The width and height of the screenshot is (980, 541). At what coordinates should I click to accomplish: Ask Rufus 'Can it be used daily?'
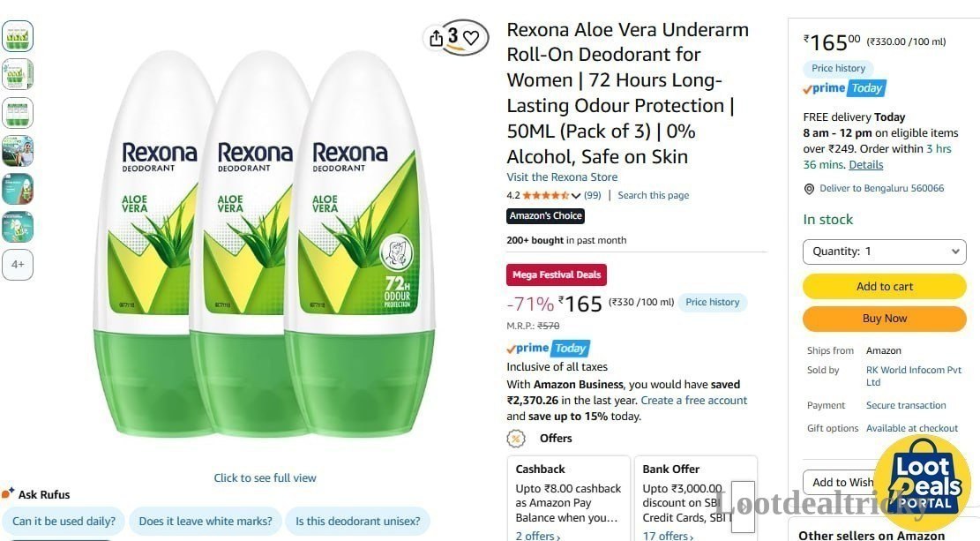(x=64, y=521)
